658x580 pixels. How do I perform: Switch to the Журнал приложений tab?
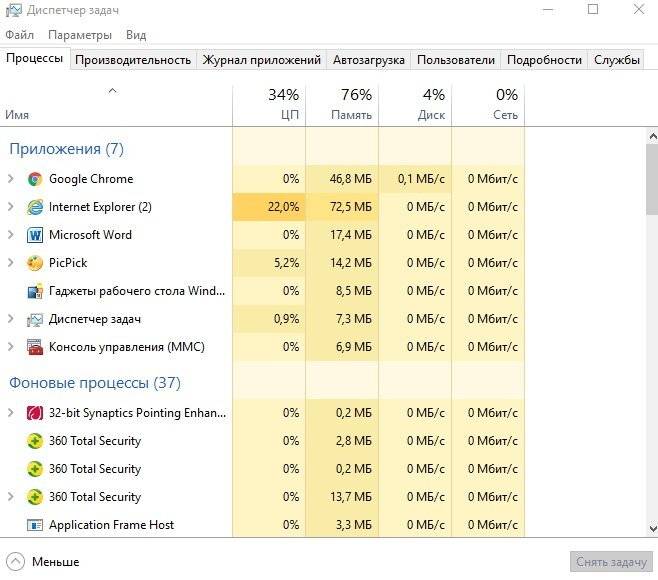click(261, 60)
